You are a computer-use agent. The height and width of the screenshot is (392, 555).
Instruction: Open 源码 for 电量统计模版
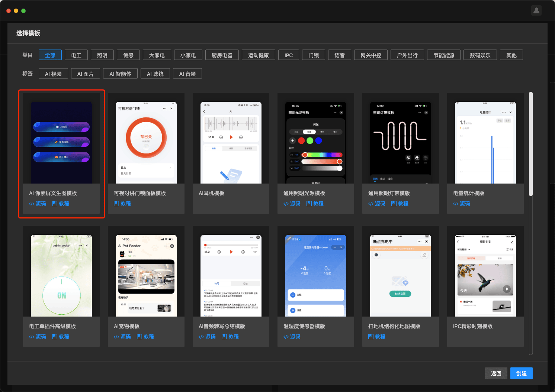[x=462, y=204]
